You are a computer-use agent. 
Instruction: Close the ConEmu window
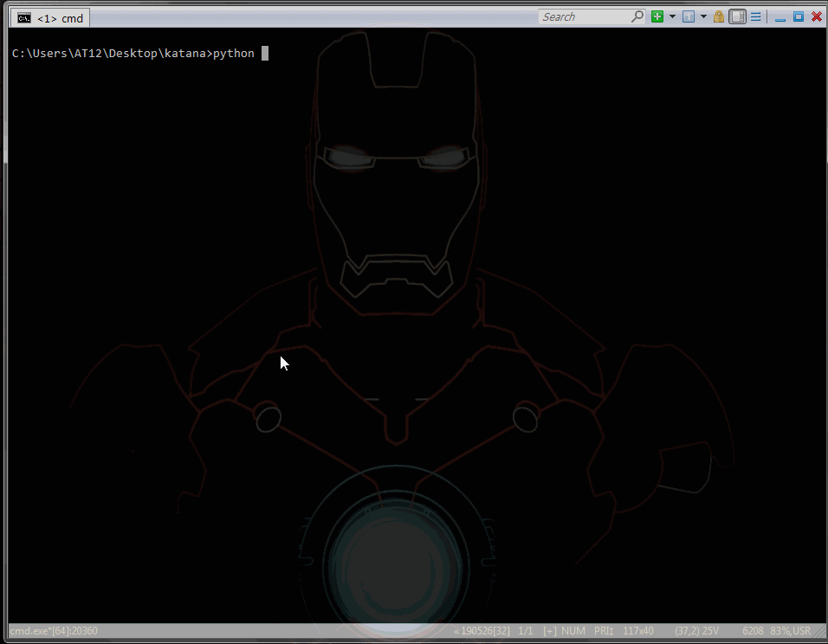[817, 17]
